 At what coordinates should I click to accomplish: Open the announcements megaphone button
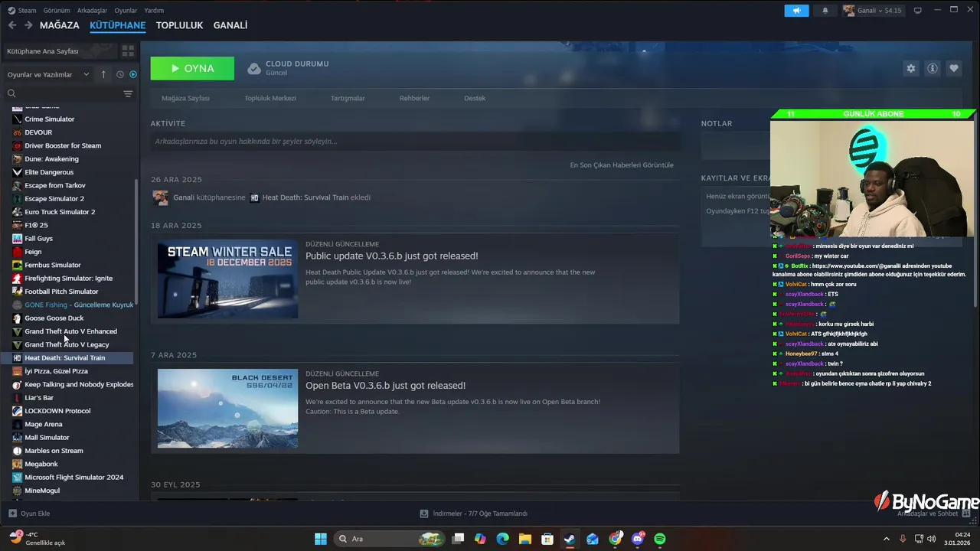click(x=796, y=11)
